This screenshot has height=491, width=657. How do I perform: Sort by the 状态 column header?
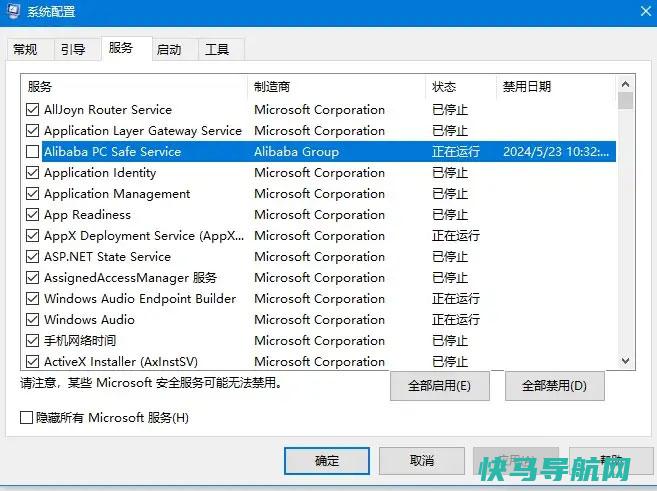coord(461,87)
